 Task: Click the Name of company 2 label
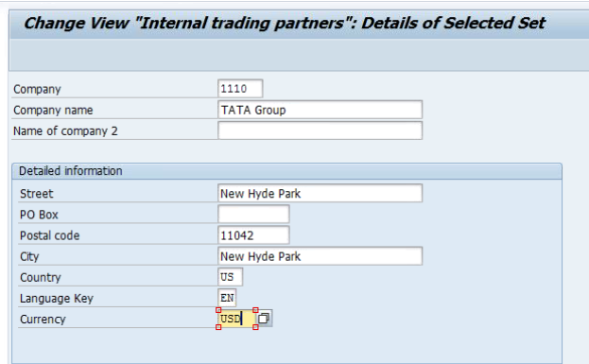point(65,131)
